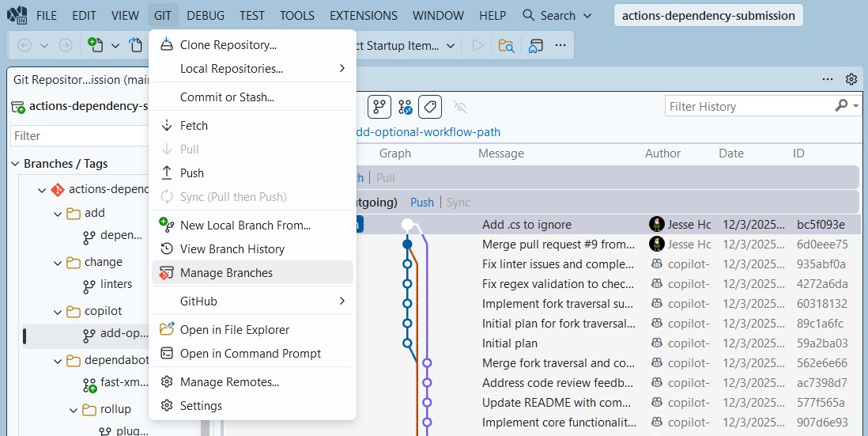Toggle show local branches in graph

click(x=379, y=106)
